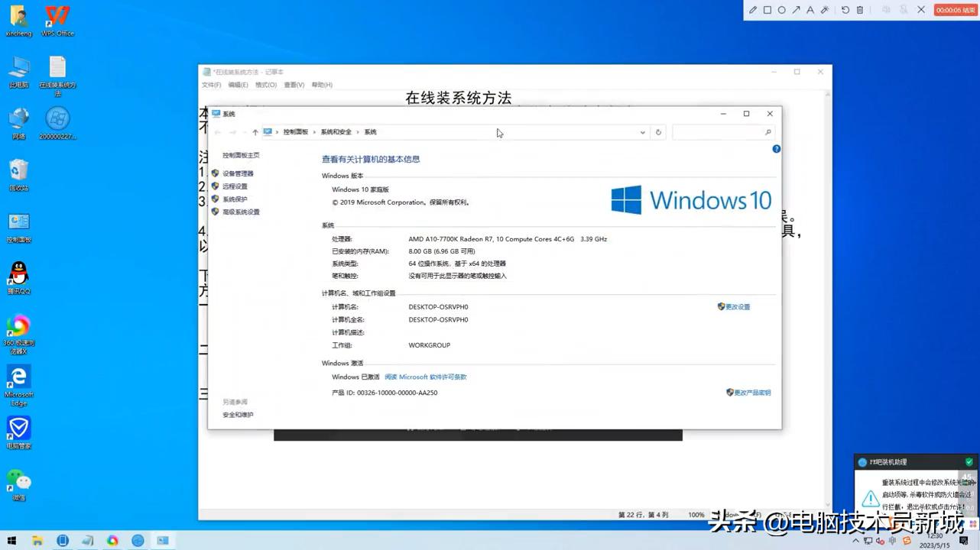Undo the last annotation stroke
The height and width of the screenshot is (550, 980).
tap(845, 9)
